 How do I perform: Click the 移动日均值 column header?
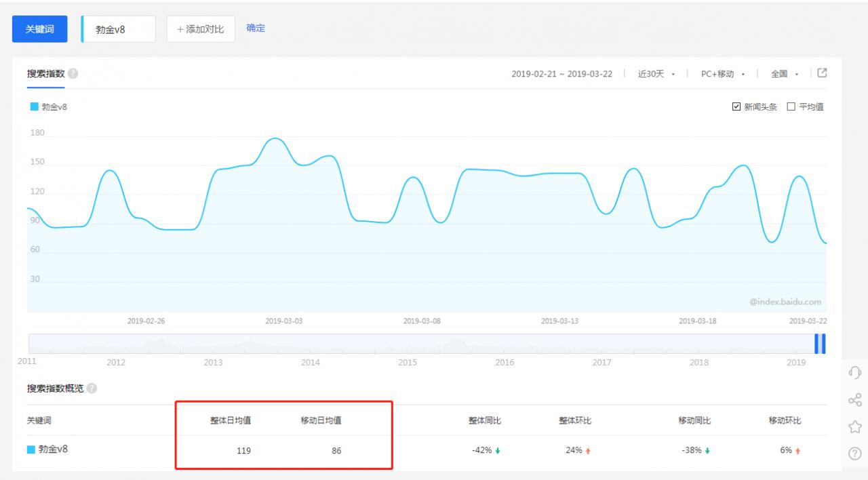[321, 420]
